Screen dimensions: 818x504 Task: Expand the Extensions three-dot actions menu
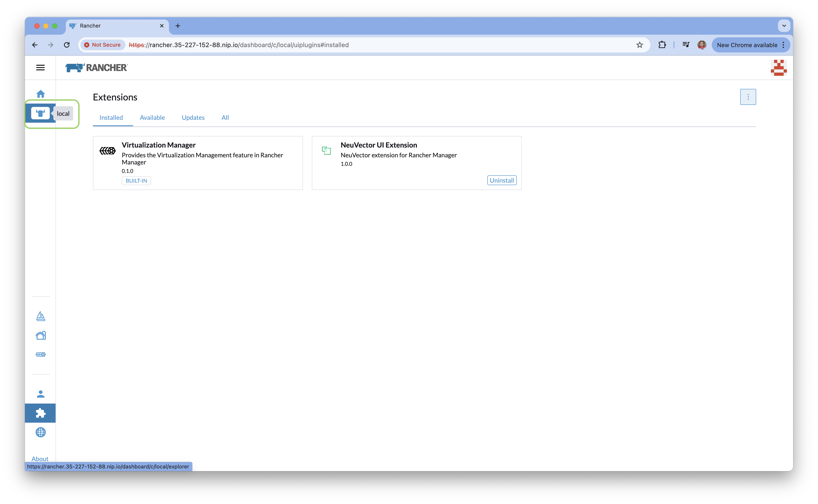[748, 97]
